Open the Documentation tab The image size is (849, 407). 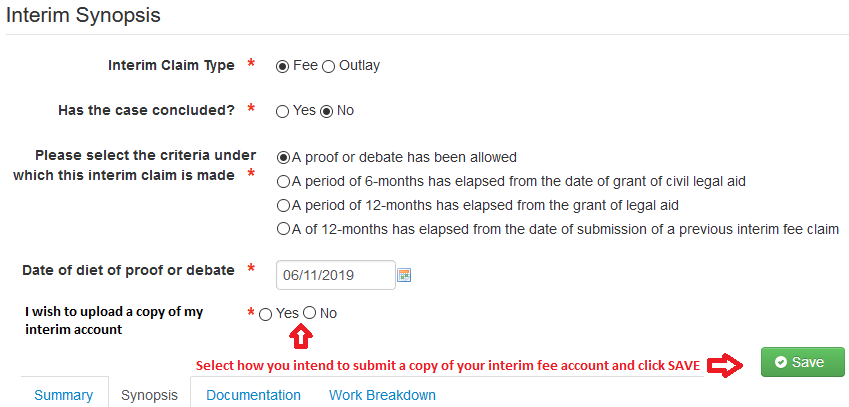tap(253, 395)
